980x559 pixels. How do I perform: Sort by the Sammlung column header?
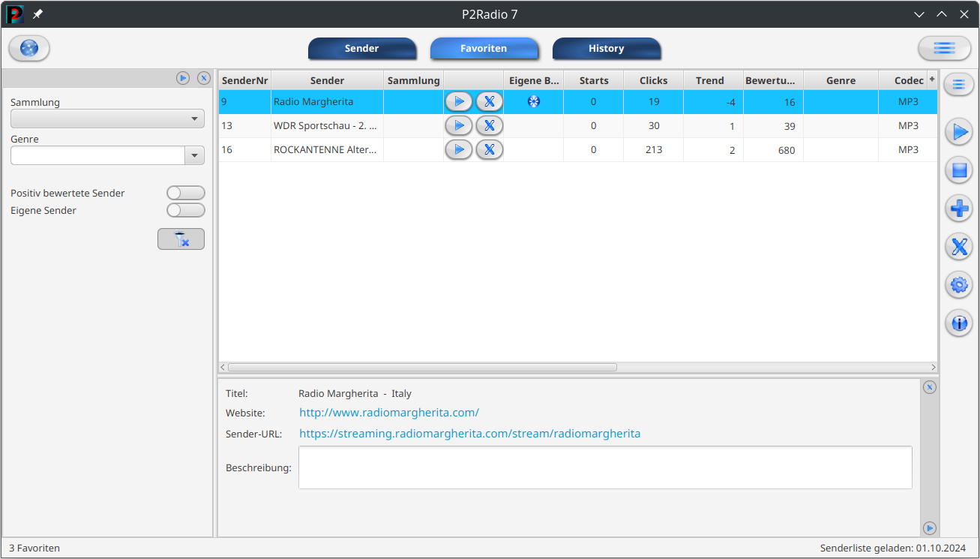click(x=414, y=80)
